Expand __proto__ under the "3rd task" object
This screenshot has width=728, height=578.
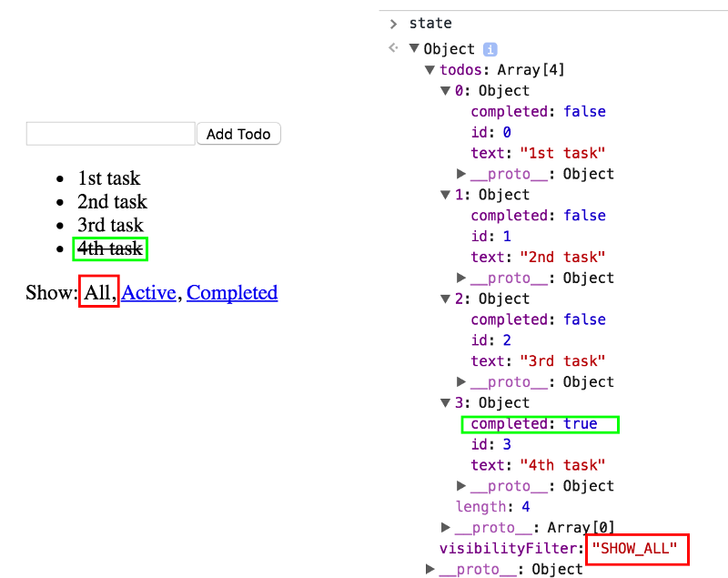[461, 381]
